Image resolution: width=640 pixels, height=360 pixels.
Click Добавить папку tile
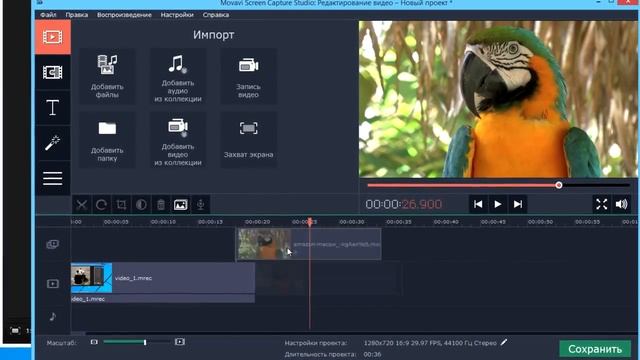click(x=107, y=140)
